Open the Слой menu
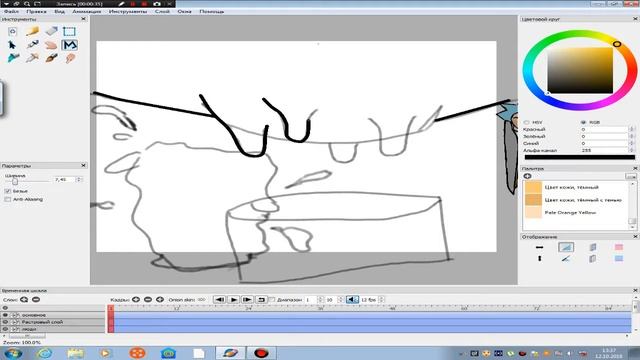 tap(162, 11)
